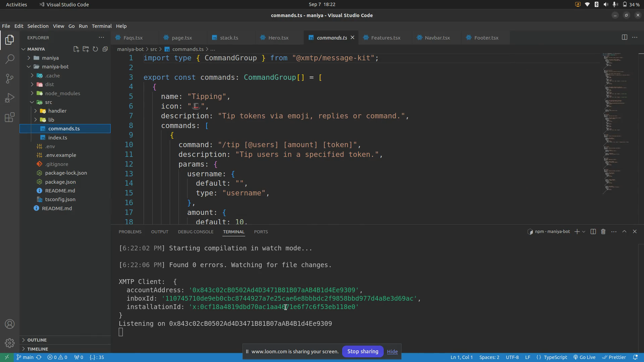Viewport: 644px width, 362px height.
Task: Open the Explorer view in activity bar
Action: click(10, 40)
